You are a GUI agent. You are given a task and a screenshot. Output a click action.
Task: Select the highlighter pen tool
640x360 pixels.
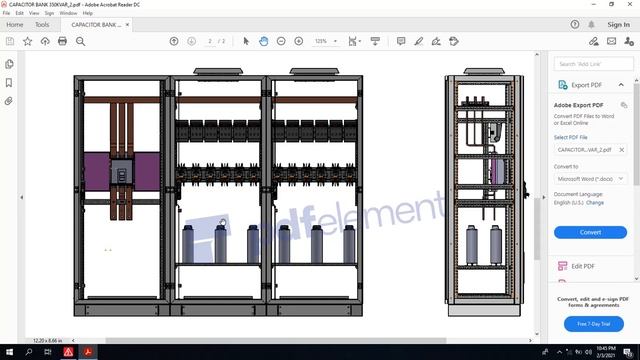tap(419, 41)
